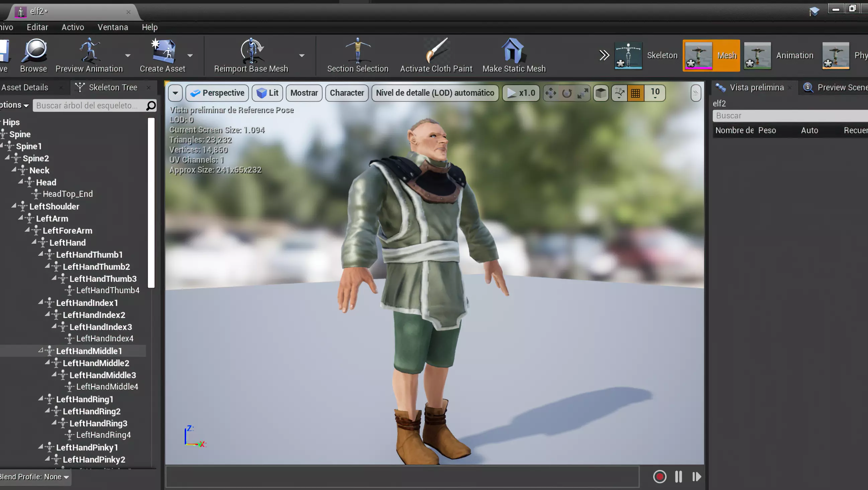
Task: Click the animation timeline scrub bar
Action: click(x=402, y=477)
